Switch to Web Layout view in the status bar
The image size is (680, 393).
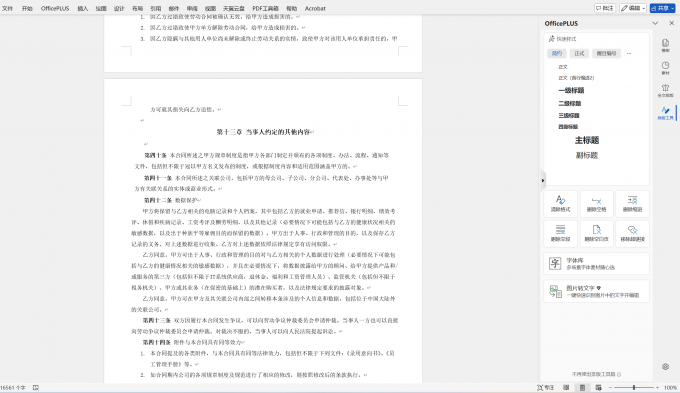click(x=598, y=387)
